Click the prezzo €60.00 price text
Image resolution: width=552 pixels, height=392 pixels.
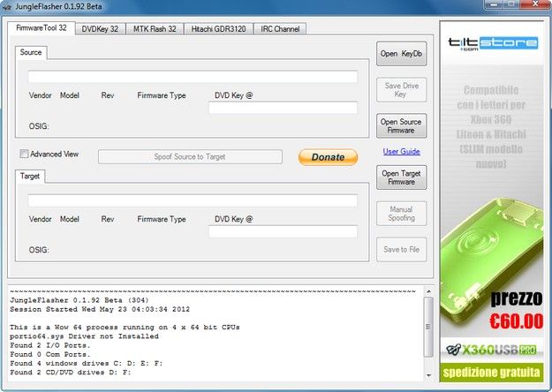pos(516,310)
